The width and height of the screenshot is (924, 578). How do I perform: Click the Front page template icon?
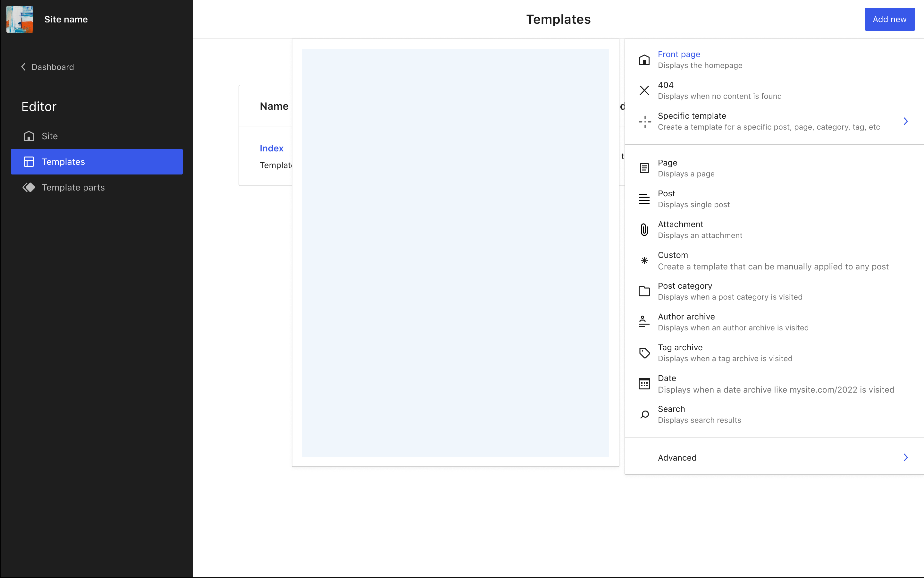[x=643, y=59]
